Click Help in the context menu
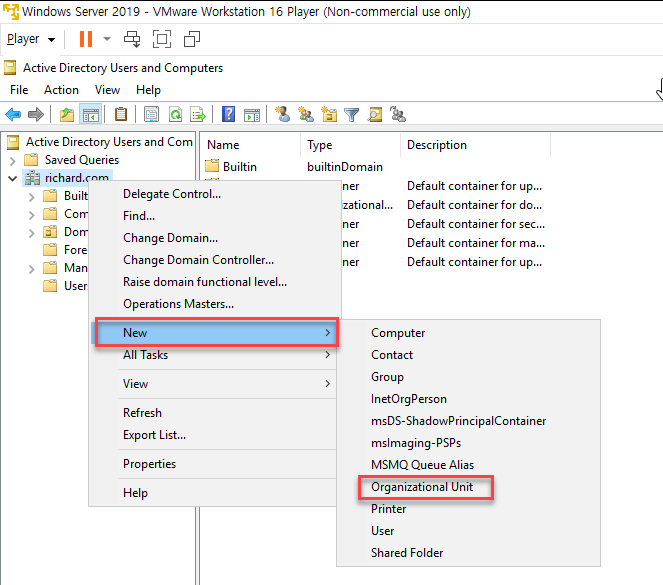The image size is (663, 585). [215, 492]
